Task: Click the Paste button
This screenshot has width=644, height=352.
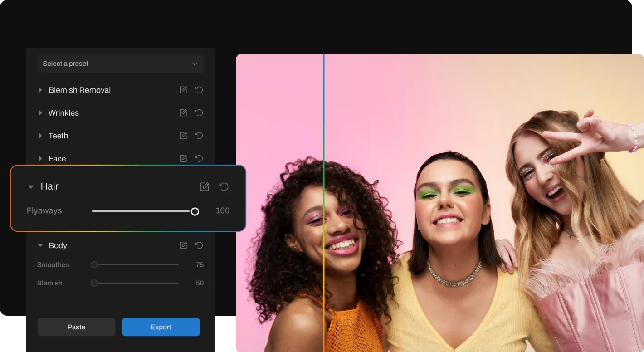Action: 76,327
